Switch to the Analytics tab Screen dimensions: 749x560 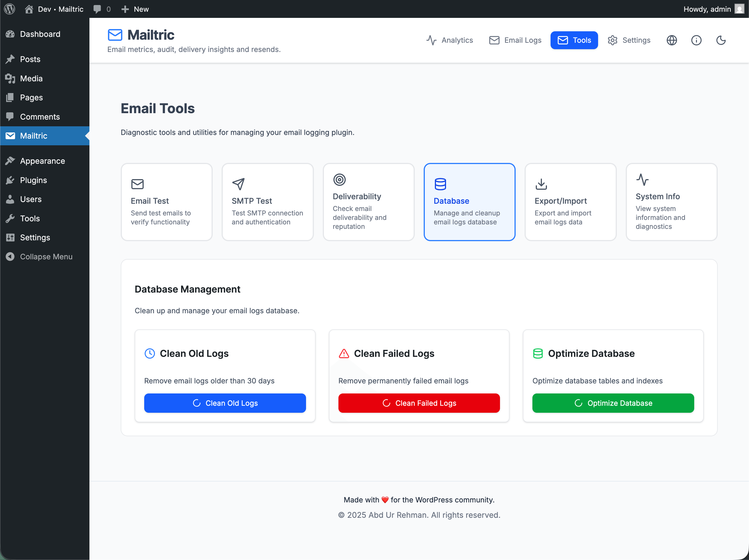450,40
